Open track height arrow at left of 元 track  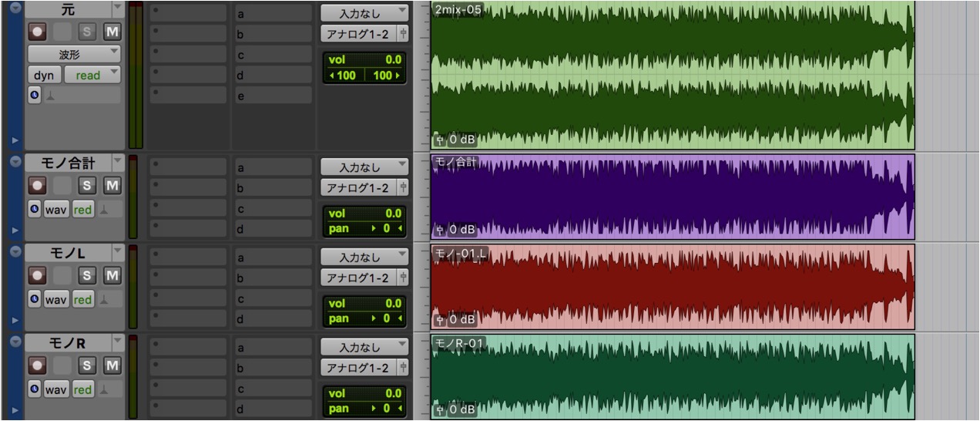pyautogui.click(x=15, y=140)
